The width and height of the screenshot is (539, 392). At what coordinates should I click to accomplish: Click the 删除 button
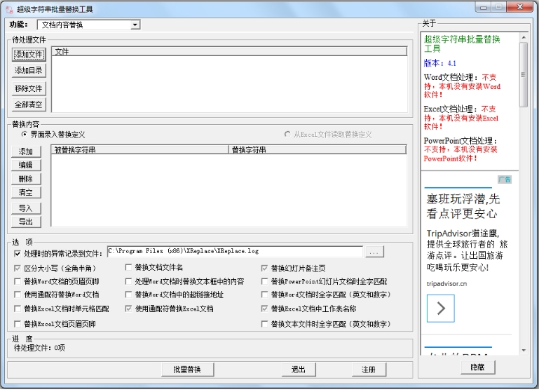(x=26, y=179)
